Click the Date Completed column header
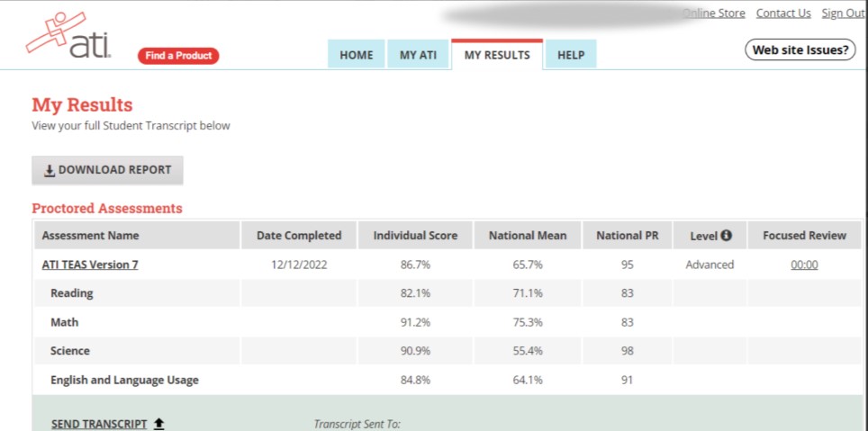Image resolution: width=868 pixels, height=431 pixels. (x=299, y=235)
